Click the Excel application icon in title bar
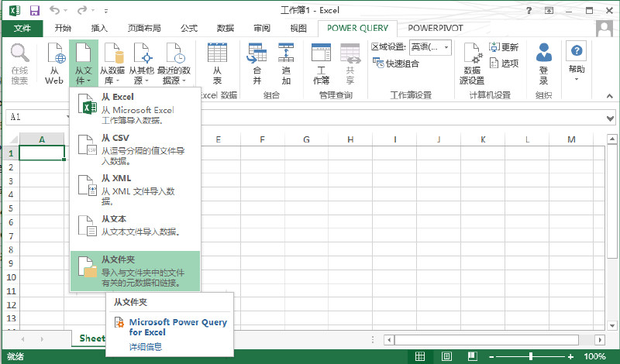Viewport: 620px width, 364px height. pos(15,11)
